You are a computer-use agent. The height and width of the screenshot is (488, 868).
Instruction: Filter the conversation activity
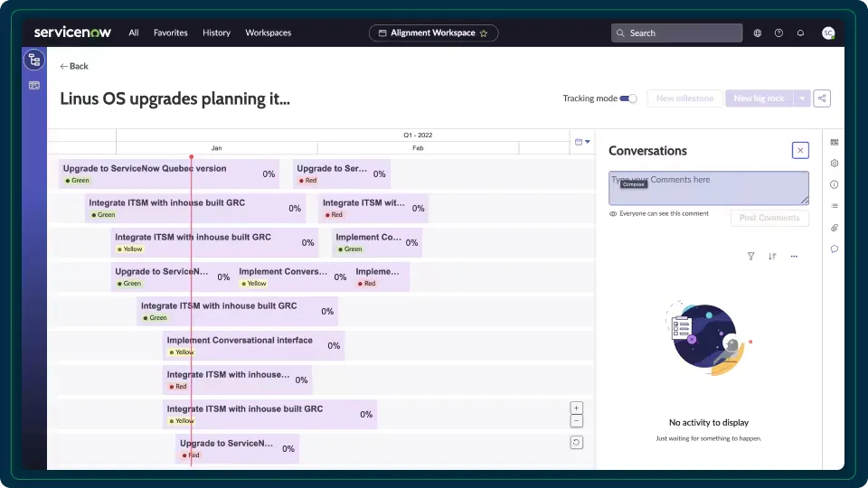coord(751,256)
